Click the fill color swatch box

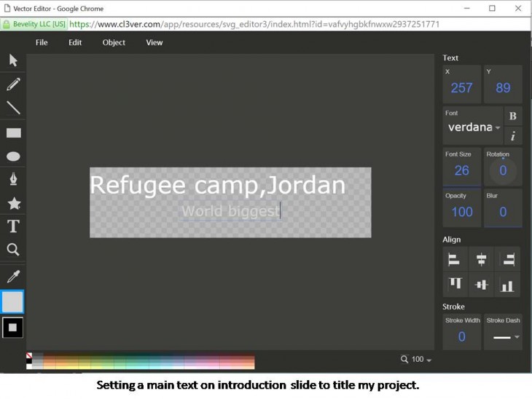(x=13, y=301)
